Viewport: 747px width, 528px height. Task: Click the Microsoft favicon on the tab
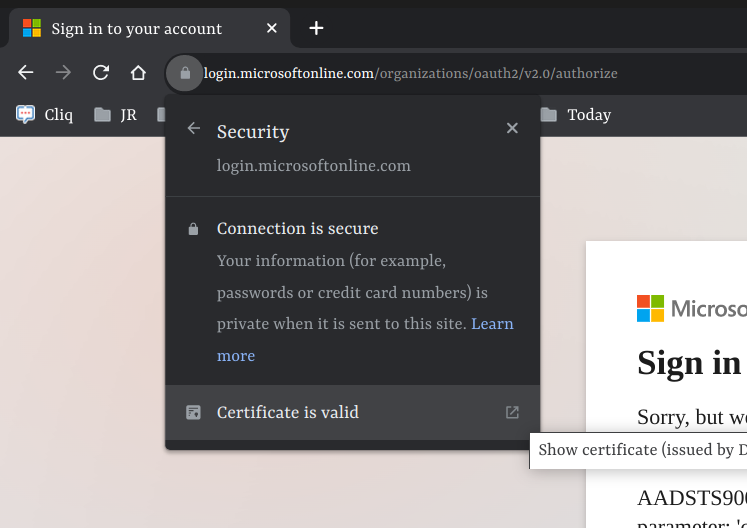(32, 28)
